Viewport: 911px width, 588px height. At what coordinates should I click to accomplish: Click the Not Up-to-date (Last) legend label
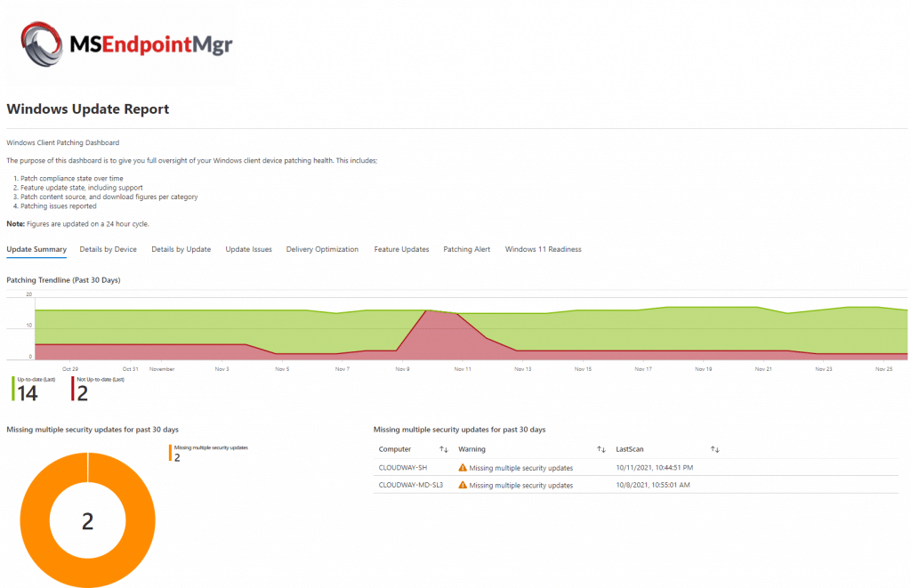click(101, 380)
